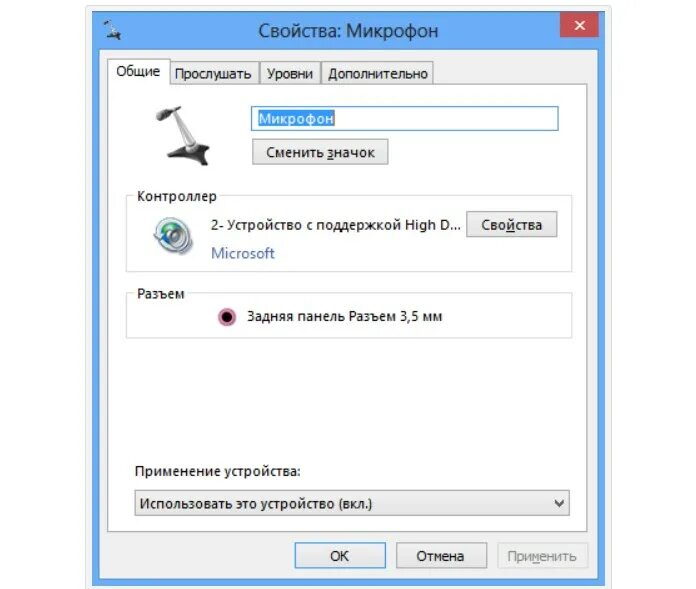Click the Микрофон name text field

(404, 119)
